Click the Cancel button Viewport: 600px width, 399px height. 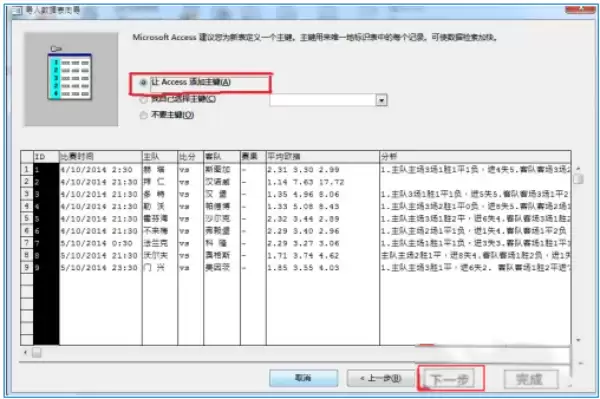coord(303,378)
